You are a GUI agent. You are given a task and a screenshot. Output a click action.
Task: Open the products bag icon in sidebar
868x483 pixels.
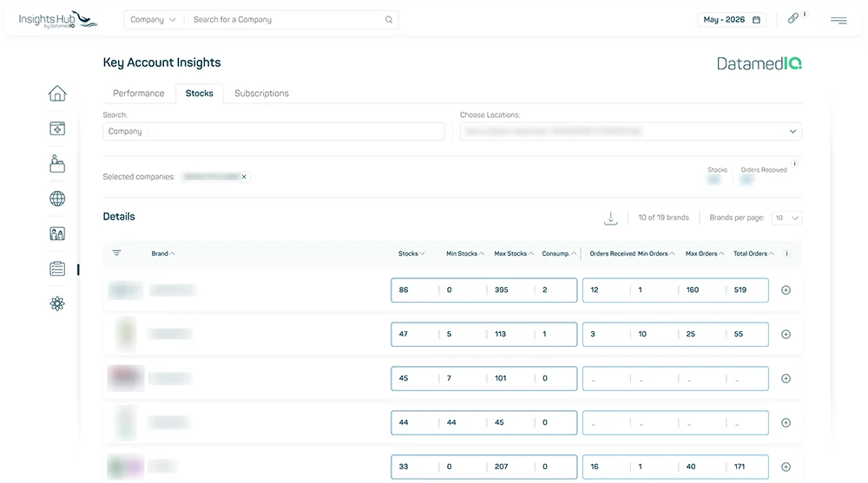click(x=57, y=163)
